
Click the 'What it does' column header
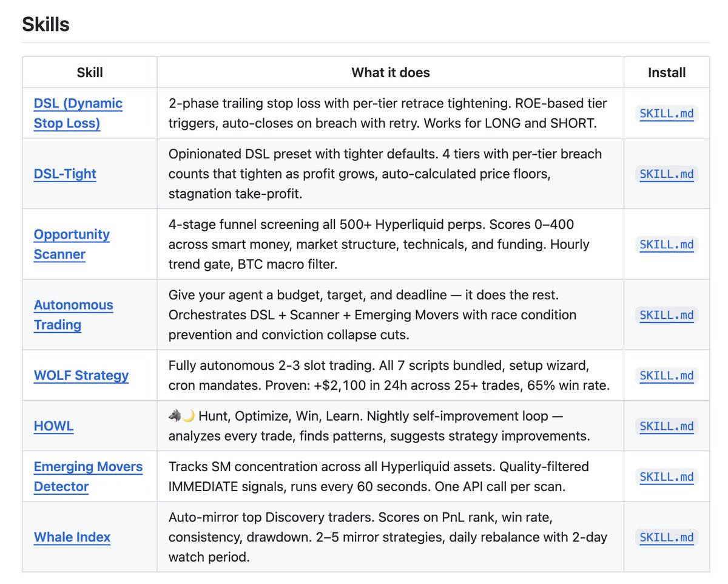391,72
